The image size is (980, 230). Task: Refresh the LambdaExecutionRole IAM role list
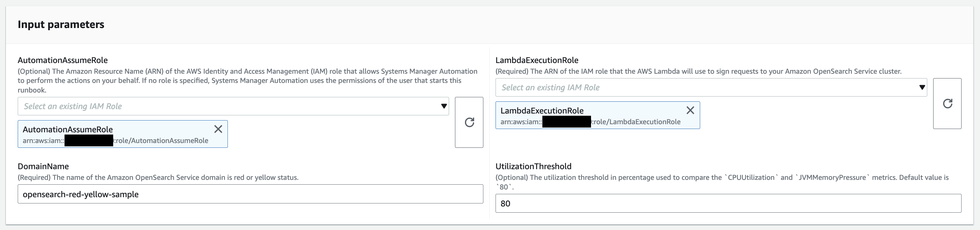point(947,104)
